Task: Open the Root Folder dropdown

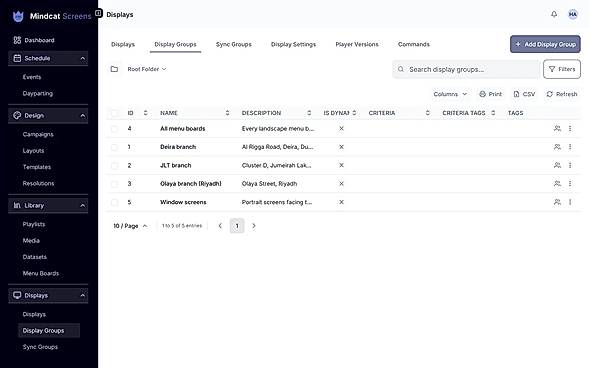Action: pyautogui.click(x=147, y=69)
